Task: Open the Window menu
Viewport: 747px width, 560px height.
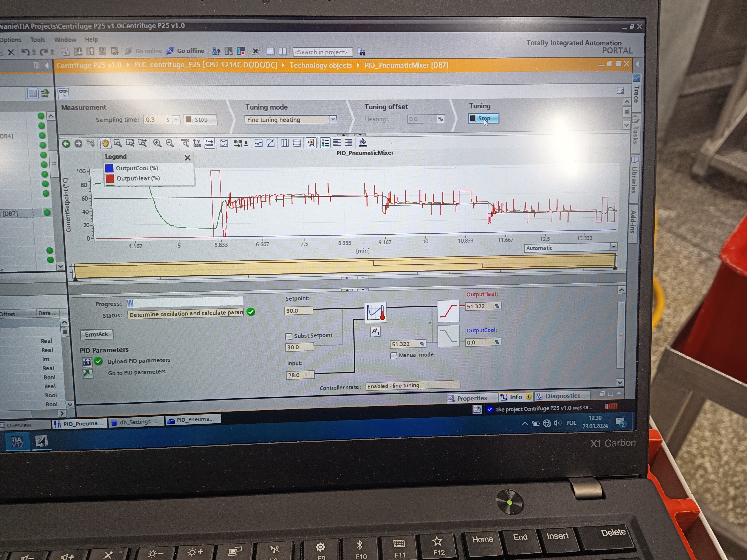Action: tap(65, 40)
